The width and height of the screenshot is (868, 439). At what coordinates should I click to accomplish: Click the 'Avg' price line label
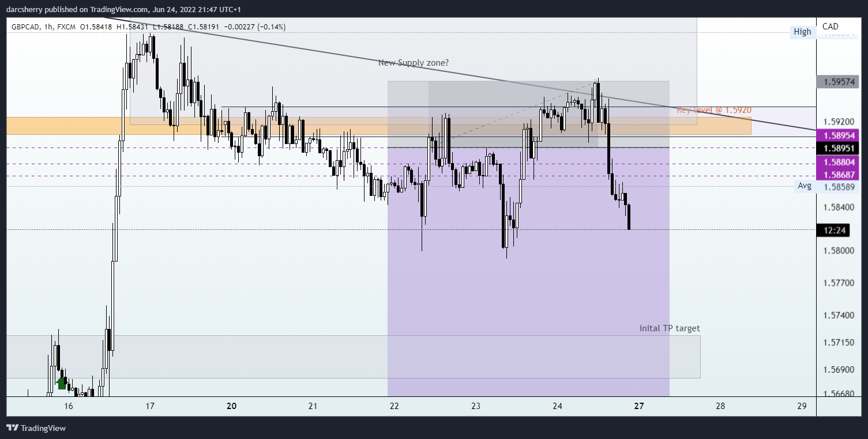click(x=805, y=186)
